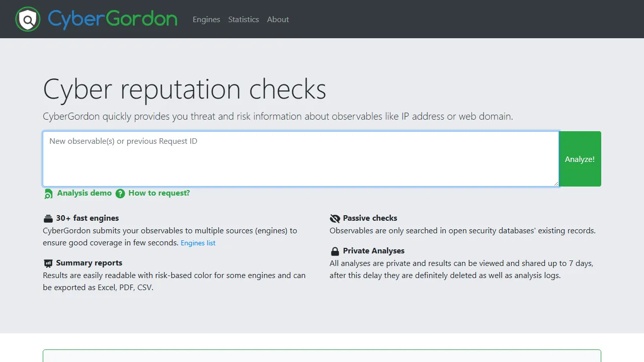Click the How to request? link

pyautogui.click(x=159, y=193)
